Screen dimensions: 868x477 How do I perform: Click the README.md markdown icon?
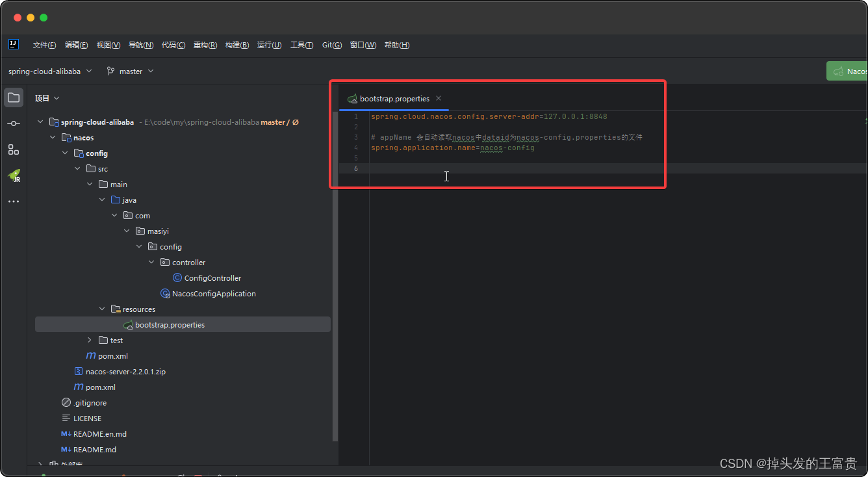click(x=66, y=449)
